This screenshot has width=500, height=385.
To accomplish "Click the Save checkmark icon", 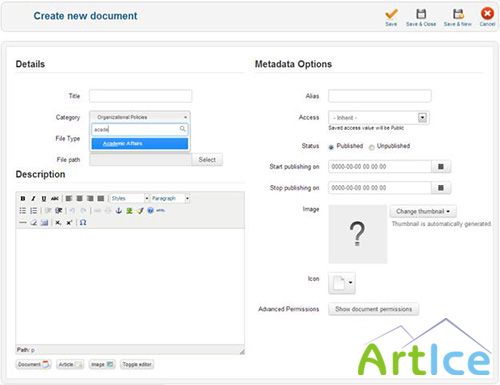I will 391,14.
